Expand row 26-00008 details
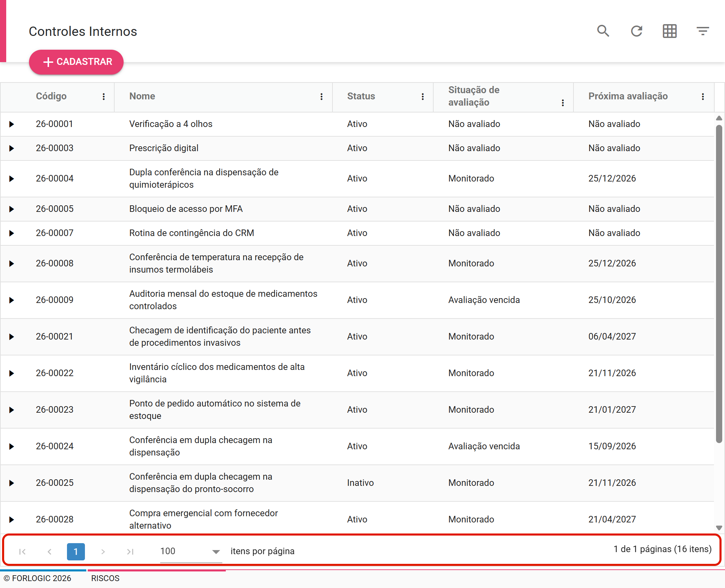The width and height of the screenshot is (725, 588). point(11,264)
